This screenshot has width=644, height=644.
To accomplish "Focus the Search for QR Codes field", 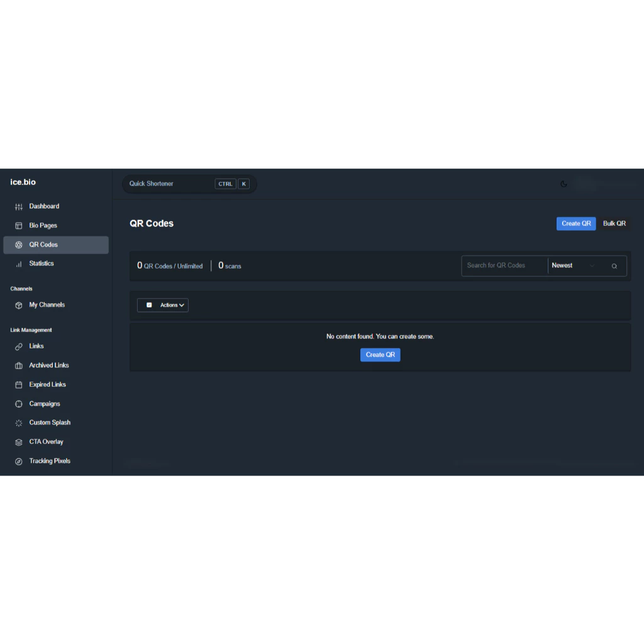I will pyautogui.click(x=504, y=265).
